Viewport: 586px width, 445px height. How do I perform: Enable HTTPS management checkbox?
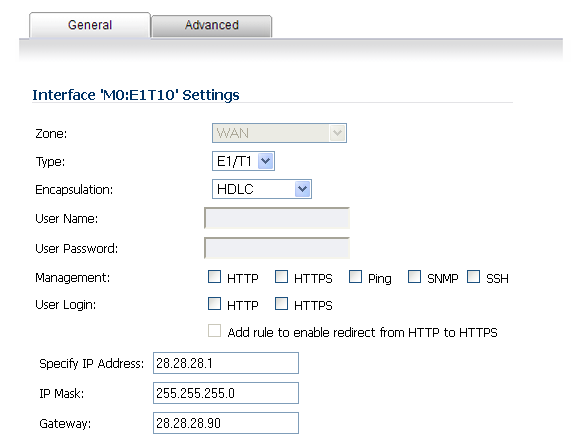[281, 277]
